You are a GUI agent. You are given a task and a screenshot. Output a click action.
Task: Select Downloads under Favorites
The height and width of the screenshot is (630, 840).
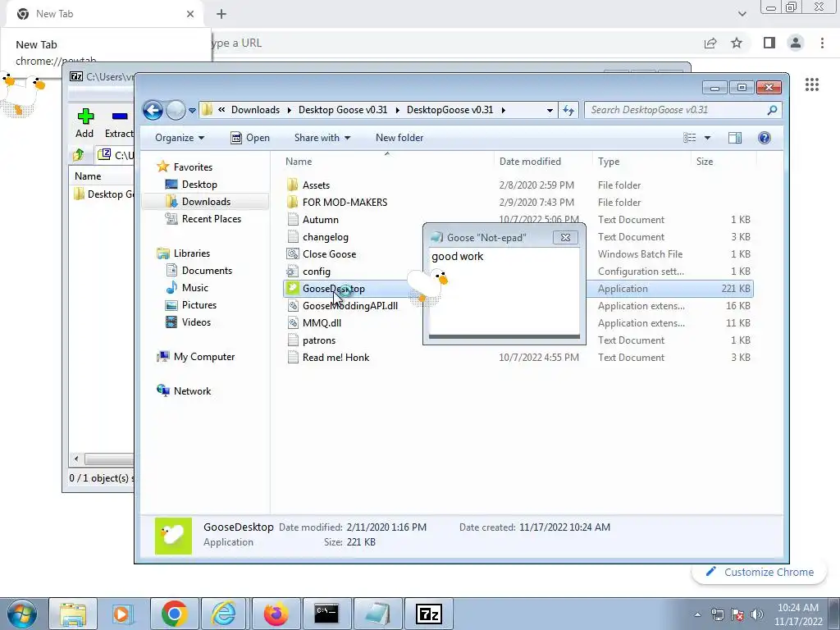pos(206,202)
